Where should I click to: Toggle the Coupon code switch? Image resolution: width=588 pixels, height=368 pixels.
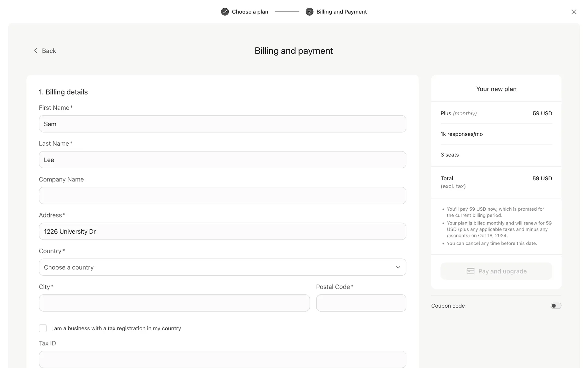[x=556, y=306]
